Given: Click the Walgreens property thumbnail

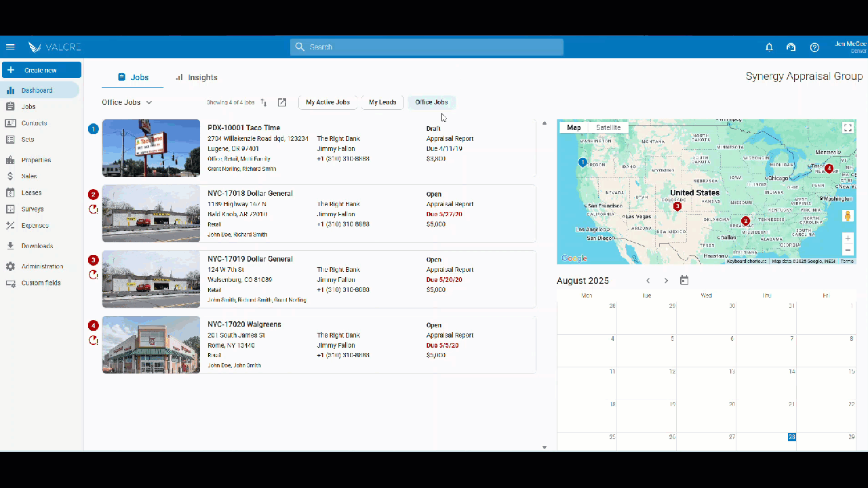Looking at the screenshot, I should (151, 344).
